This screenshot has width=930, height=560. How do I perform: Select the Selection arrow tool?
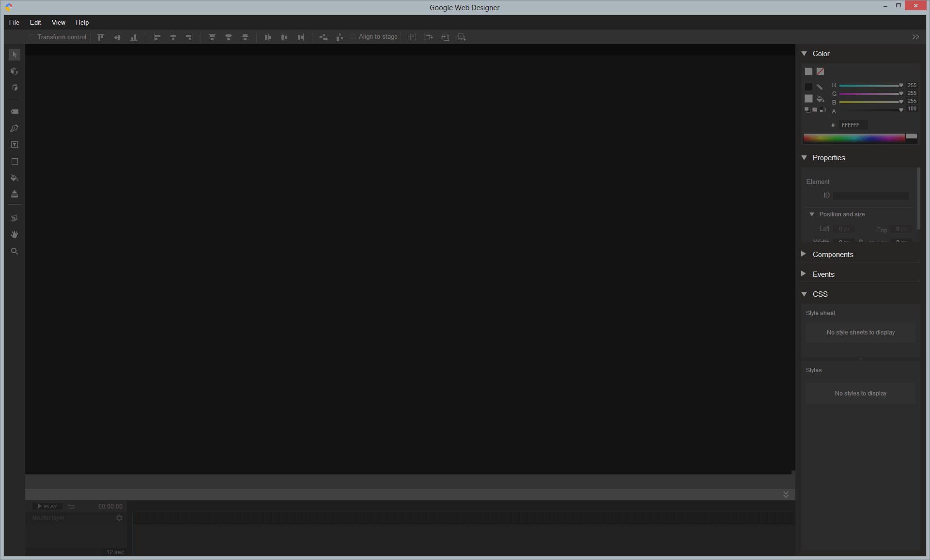pos(15,55)
